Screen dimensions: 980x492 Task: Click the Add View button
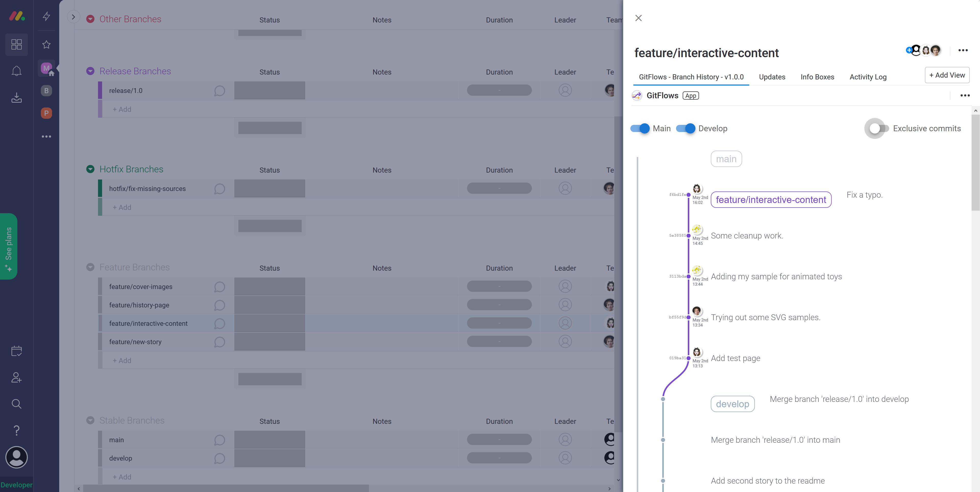[947, 75]
